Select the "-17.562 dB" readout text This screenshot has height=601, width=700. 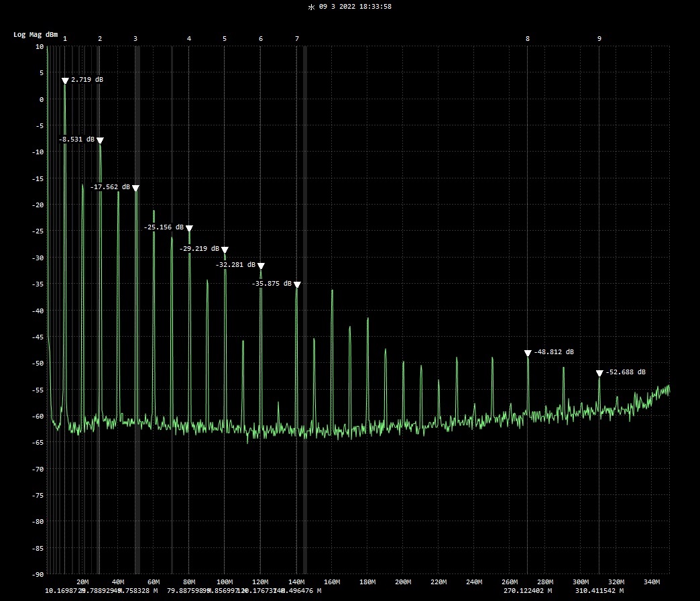(x=110, y=187)
